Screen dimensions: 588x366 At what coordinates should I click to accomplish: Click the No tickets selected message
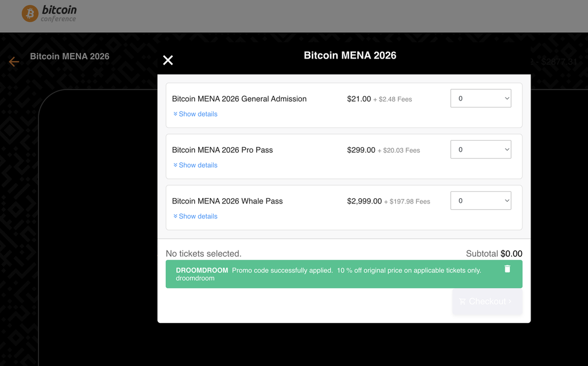(x=204, y=253)
